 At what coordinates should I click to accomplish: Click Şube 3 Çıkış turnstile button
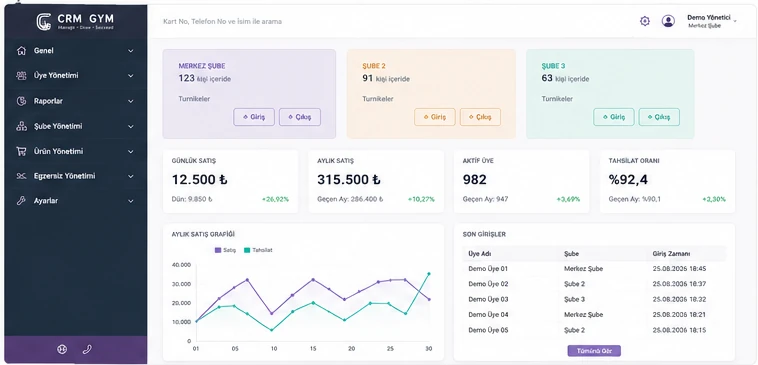tap(659, 117)
